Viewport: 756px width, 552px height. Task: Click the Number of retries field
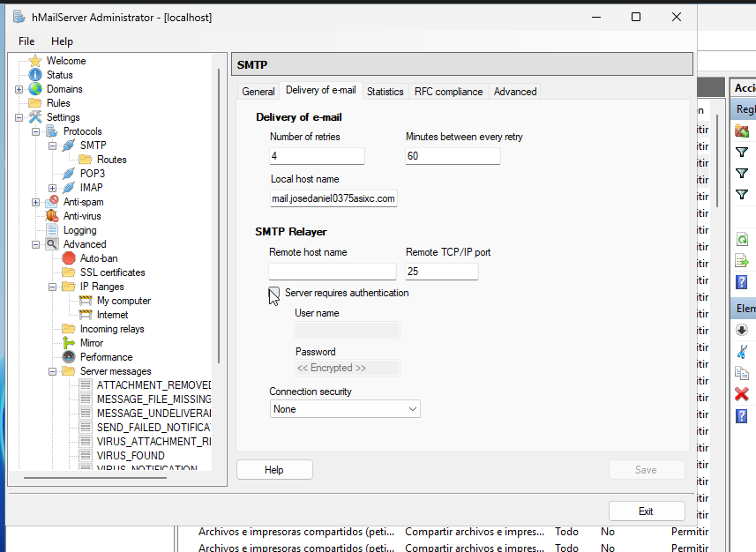317,156
